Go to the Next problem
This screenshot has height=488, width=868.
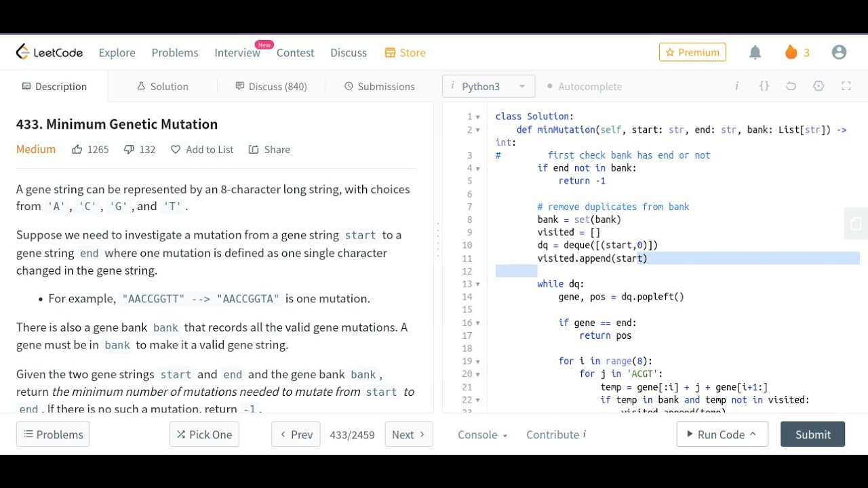[x=409, y=434]
